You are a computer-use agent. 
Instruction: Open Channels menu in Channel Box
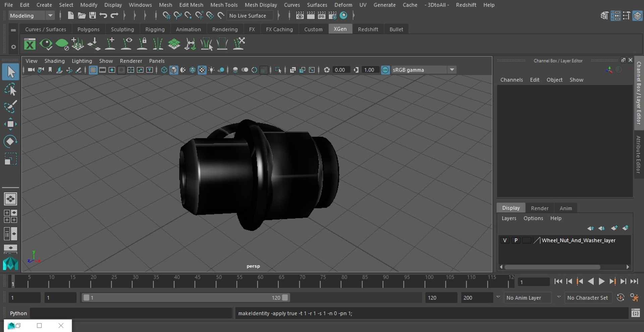(512, 80)
